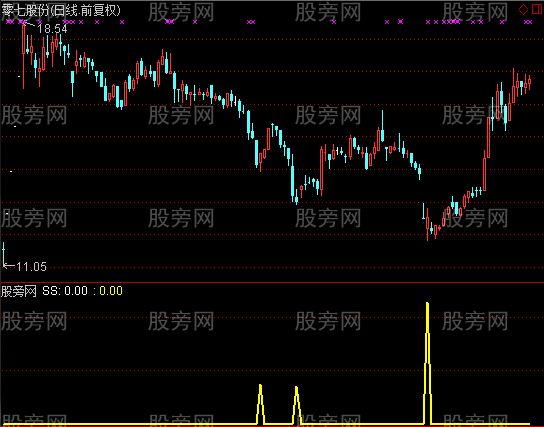
Task: Select the chart title 零七股份(日线.前复权)
Action: click(x=60, y=10)
